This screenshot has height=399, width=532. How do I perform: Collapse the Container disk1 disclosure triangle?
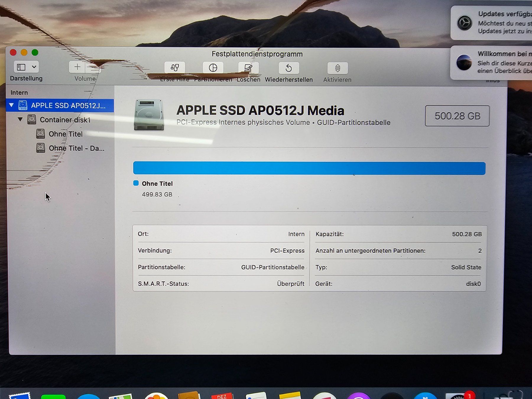click(20, 119)
